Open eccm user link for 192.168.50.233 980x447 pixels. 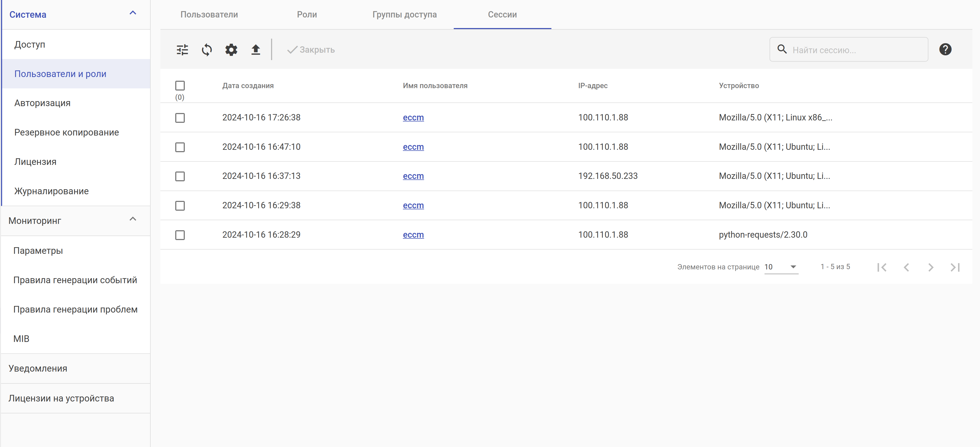(413, 176)
